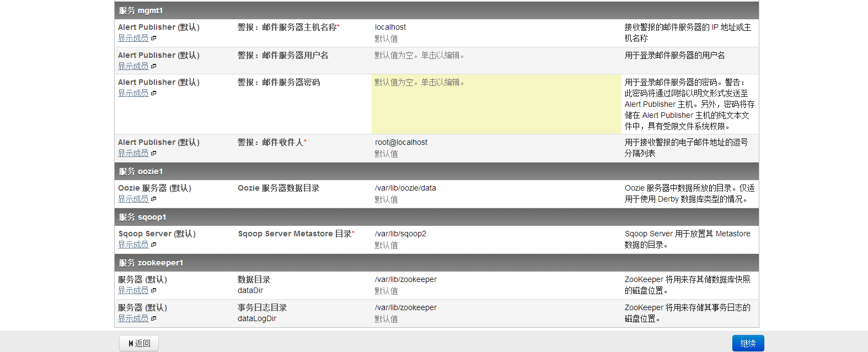The image size is (868, 352).
Task: Click popup icon beside 显示成员 in dataLogDir row
Action: tap(154, 318)
